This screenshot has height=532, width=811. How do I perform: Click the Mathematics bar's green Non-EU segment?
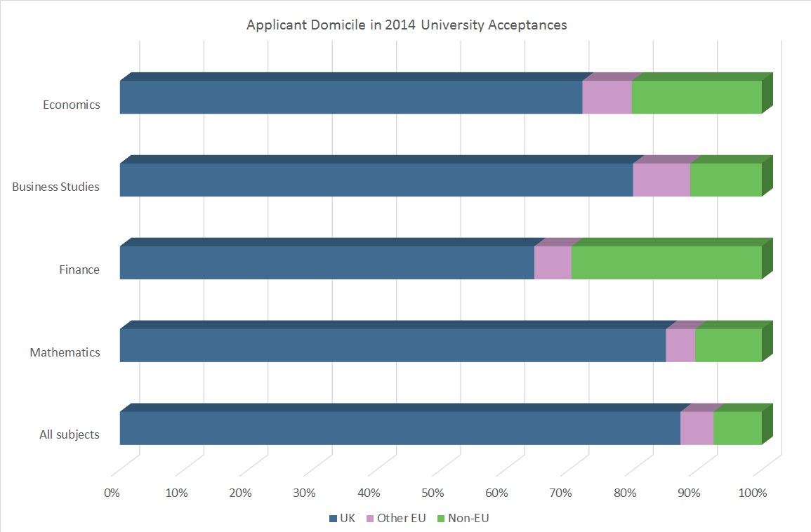(727, 345)
